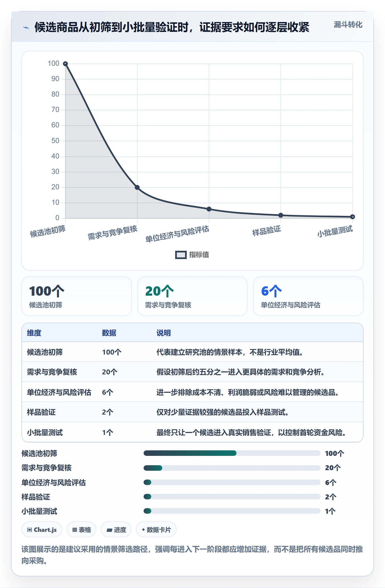The image size is (385, 588).
Task: Select the 候选池初筛 table row name
Action: tap(45, 352)
